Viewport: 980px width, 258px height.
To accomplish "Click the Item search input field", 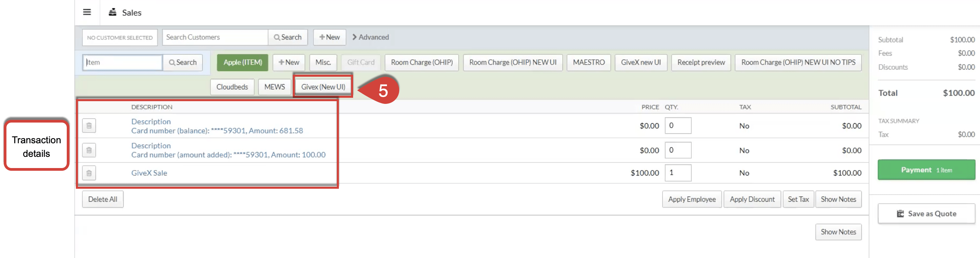I will click(x=123, y=62).
